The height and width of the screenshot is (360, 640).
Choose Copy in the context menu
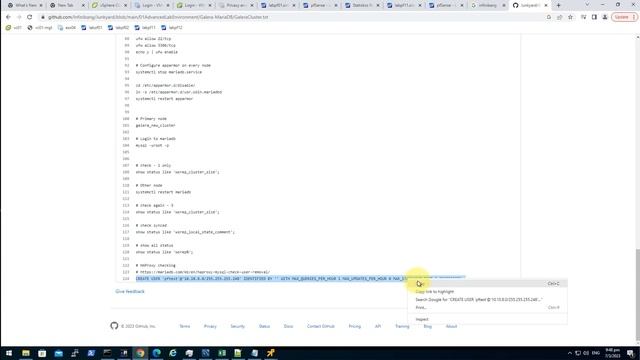click(487, 284)
